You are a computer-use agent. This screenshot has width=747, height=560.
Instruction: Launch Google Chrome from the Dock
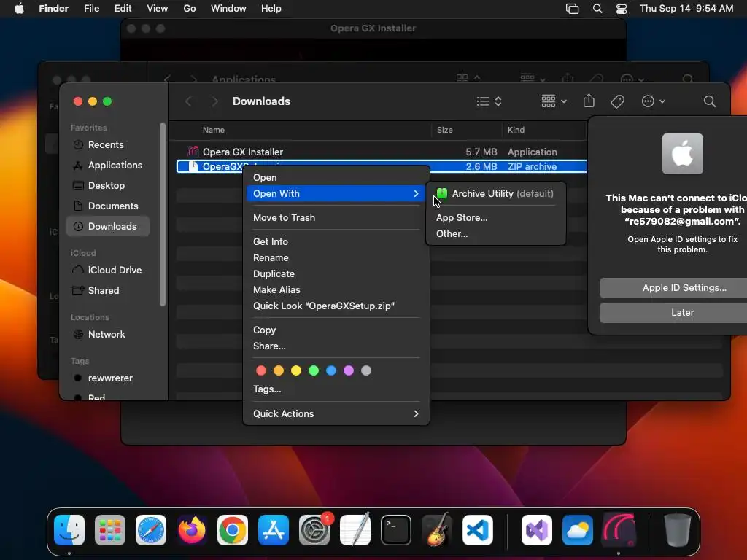click(233, 530)
